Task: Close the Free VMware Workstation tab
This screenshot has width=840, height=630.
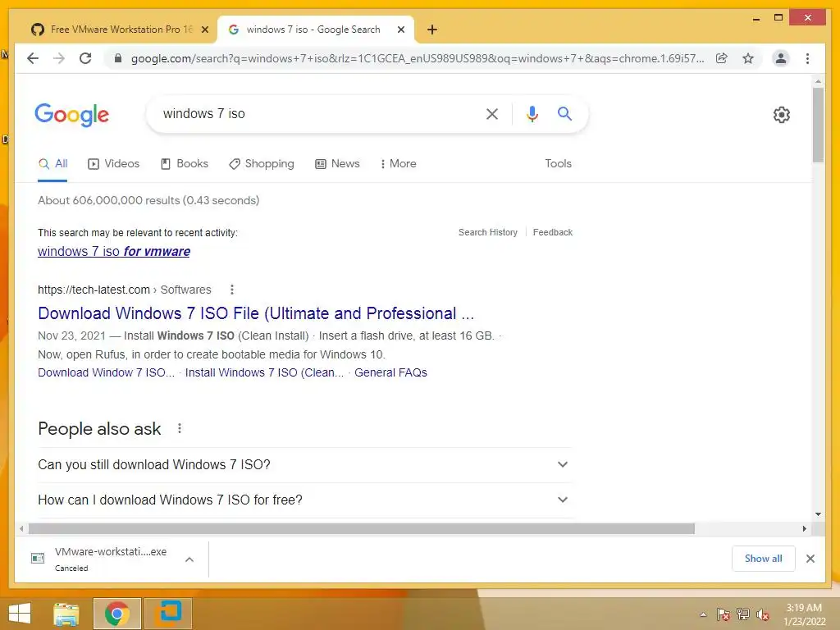Action: [204, 30]
